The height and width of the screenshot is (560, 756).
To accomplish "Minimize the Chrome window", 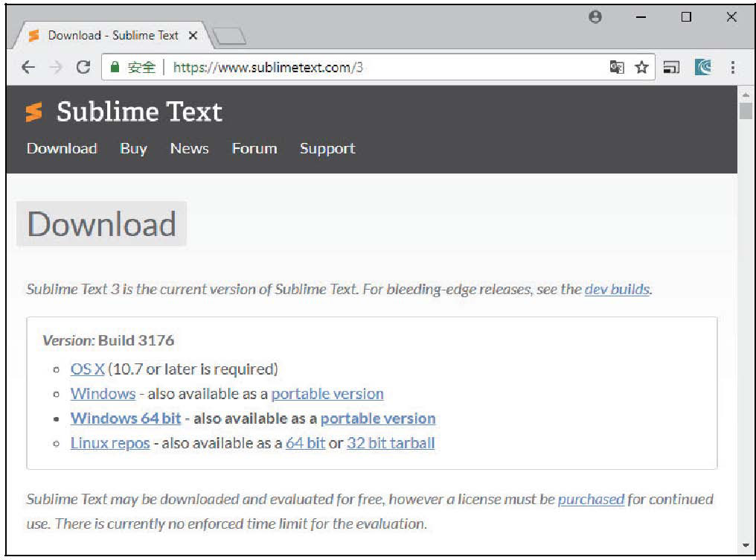I will 641,17.
